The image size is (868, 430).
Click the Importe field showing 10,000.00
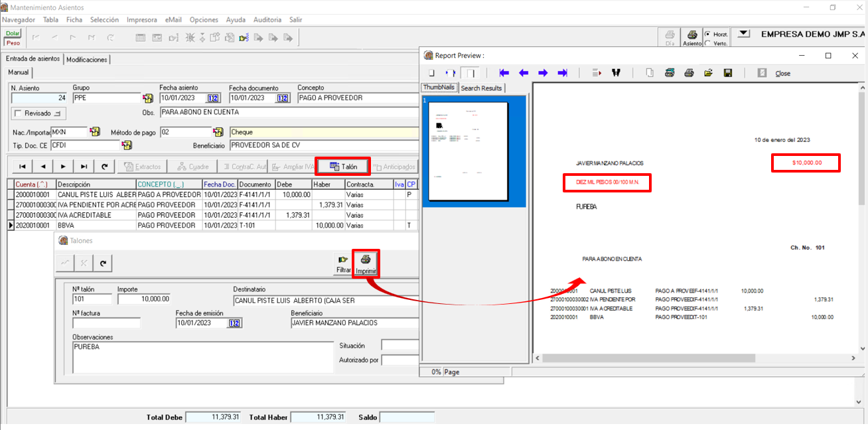click(x=143, y=299)
